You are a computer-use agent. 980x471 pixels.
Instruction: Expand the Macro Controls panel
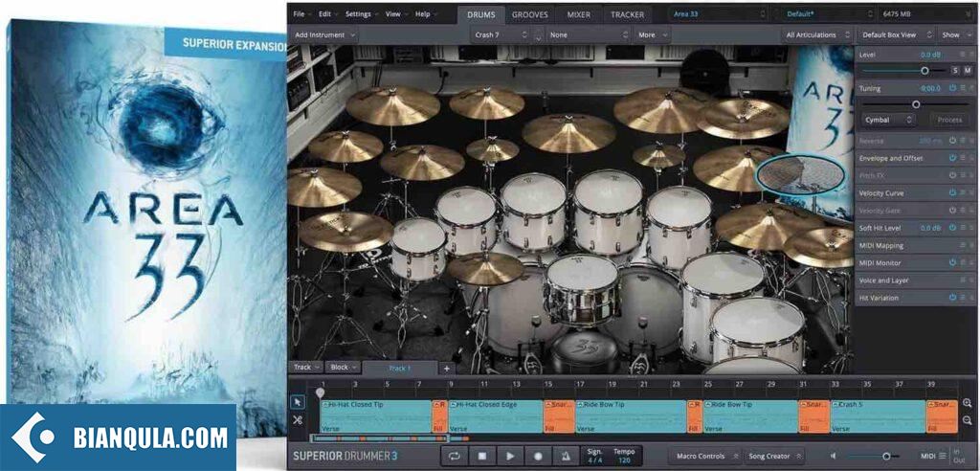click(x=703, y=456)
